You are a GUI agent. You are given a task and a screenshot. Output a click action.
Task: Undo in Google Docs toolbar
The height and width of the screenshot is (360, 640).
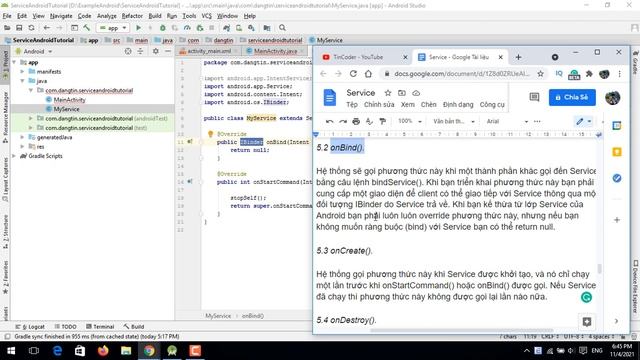click(329, 121)
